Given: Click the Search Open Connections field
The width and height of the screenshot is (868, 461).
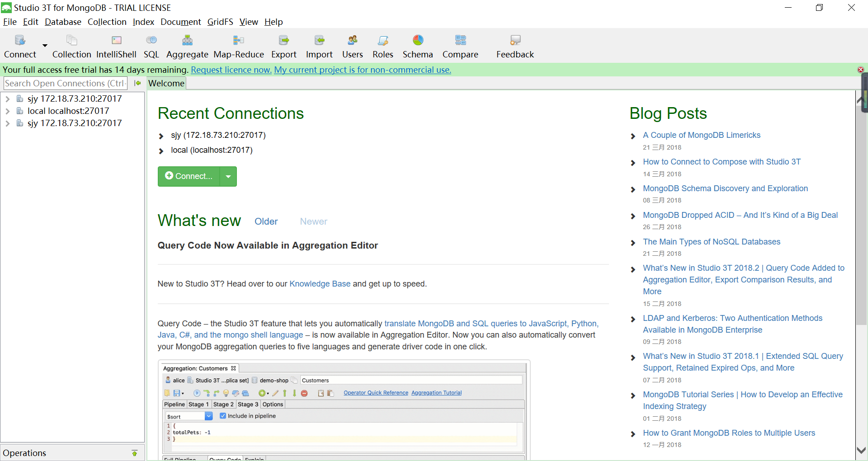Looking at the screenshot, I should (66, 83).
